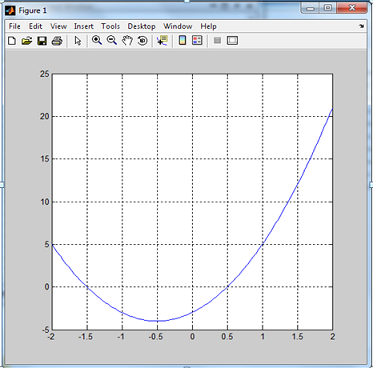Open the Desktop menu
Screen dimensions: 373x368
coord(141,26)
